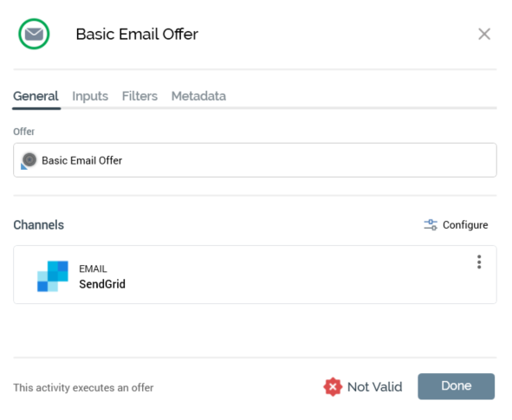Open the Filters tab
The width and height of the screenshot is (512, 420).
coord(139,96)
